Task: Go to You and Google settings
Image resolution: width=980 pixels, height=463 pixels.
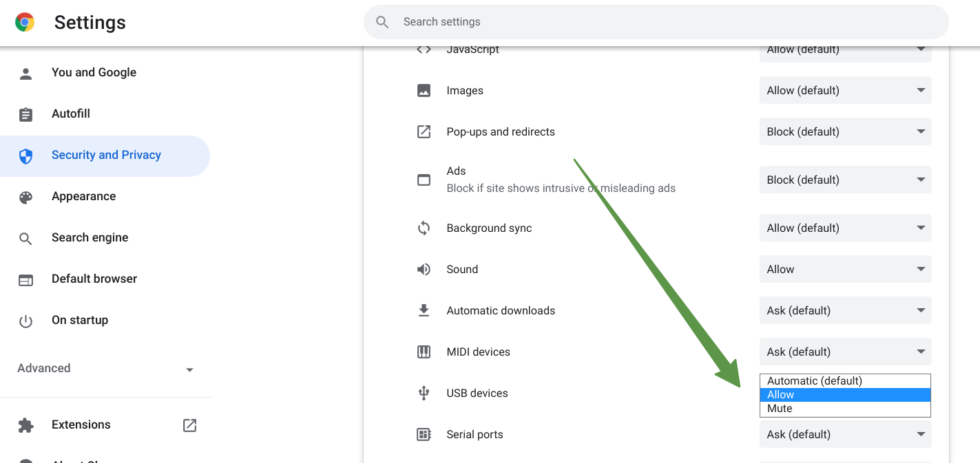Action: point(94,73)
